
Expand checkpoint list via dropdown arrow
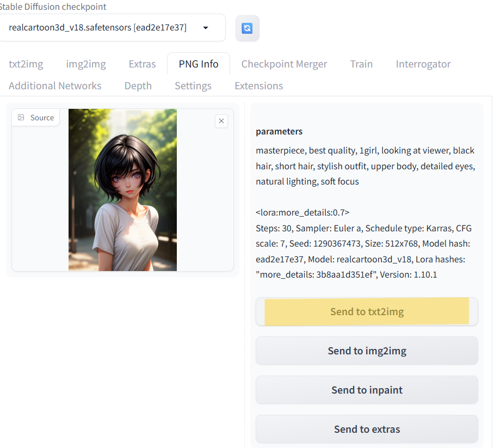point(206,28)
